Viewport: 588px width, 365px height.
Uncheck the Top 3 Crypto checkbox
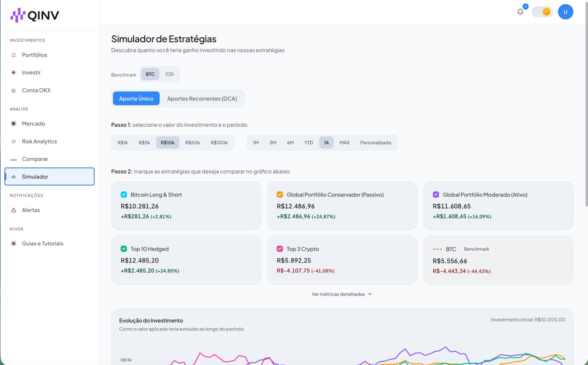(280, 249)
